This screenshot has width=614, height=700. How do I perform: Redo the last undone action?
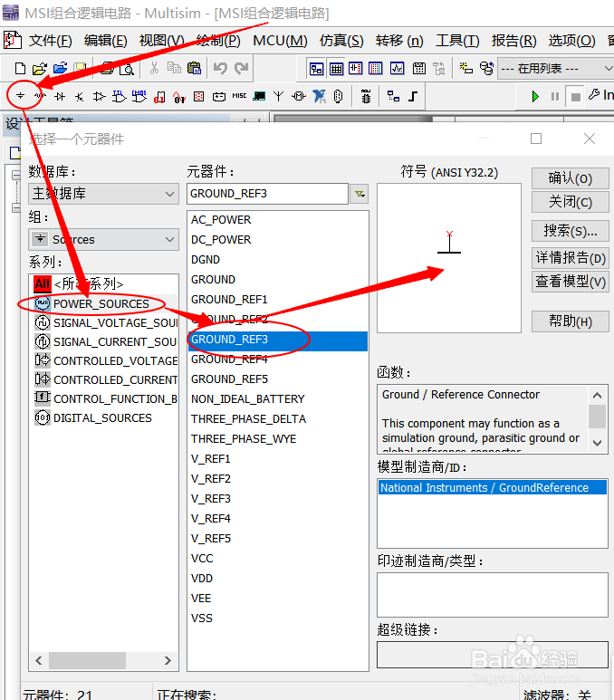(241, 68)
